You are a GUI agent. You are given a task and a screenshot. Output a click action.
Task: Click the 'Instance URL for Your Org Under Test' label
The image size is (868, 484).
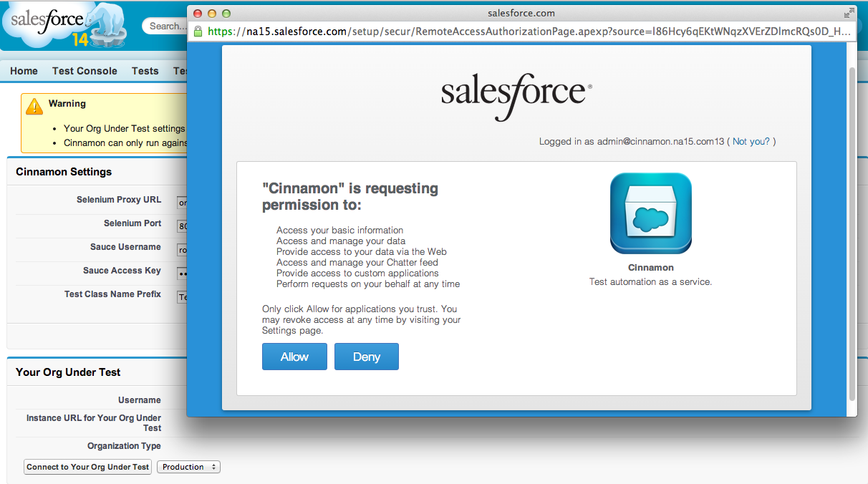click(x=94, y=423)
